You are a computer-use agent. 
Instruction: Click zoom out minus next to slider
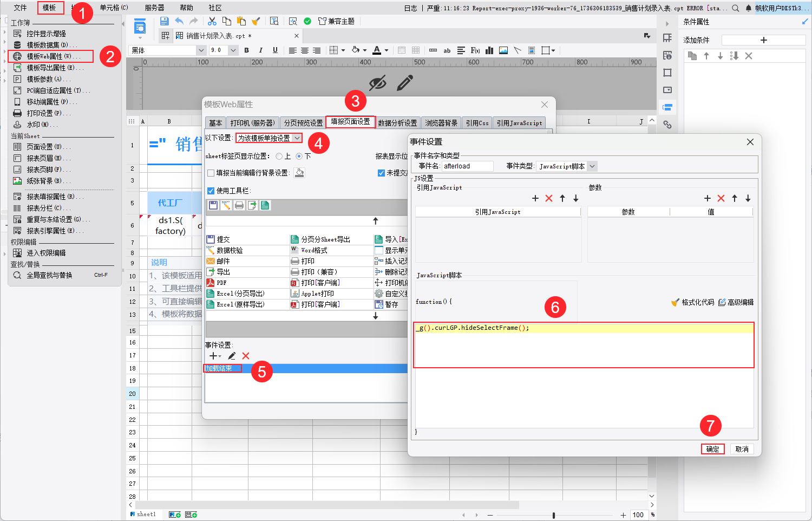point(490,515)
